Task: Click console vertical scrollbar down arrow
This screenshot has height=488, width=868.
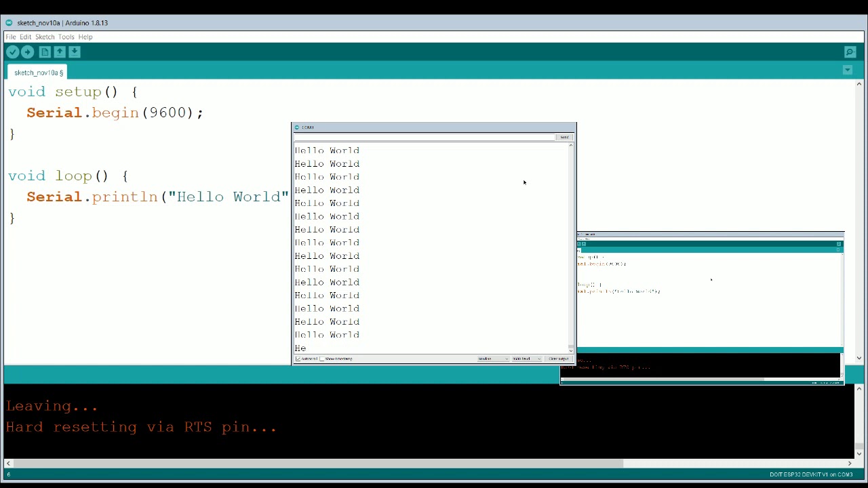Action: click(x=860, y=455)
